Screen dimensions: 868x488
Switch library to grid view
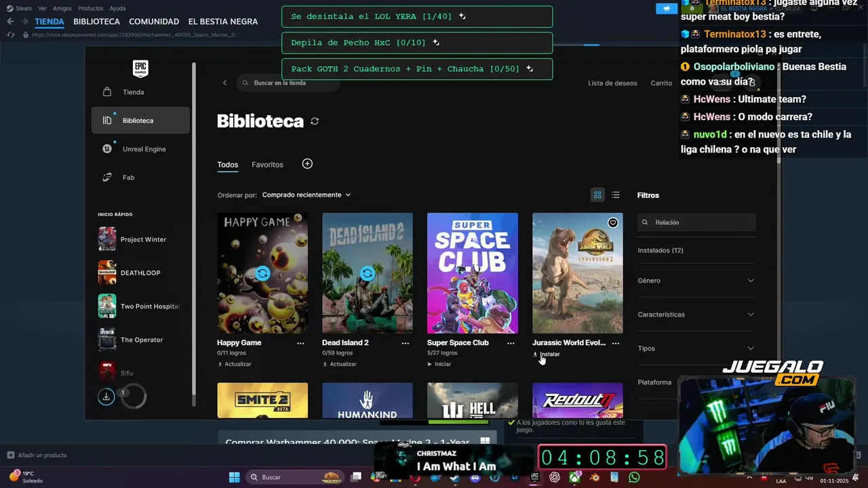tap(597, 195)
